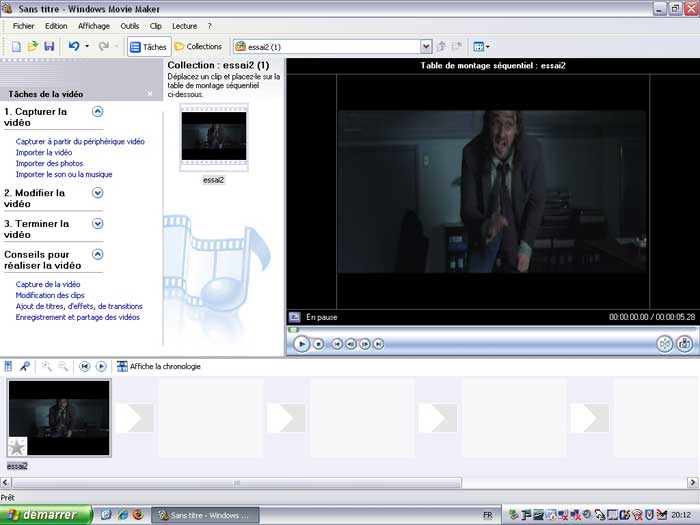The width and height of the screenshot is (700, 525).
Task: Open the Fichier menu
Action: coord(23,26)
